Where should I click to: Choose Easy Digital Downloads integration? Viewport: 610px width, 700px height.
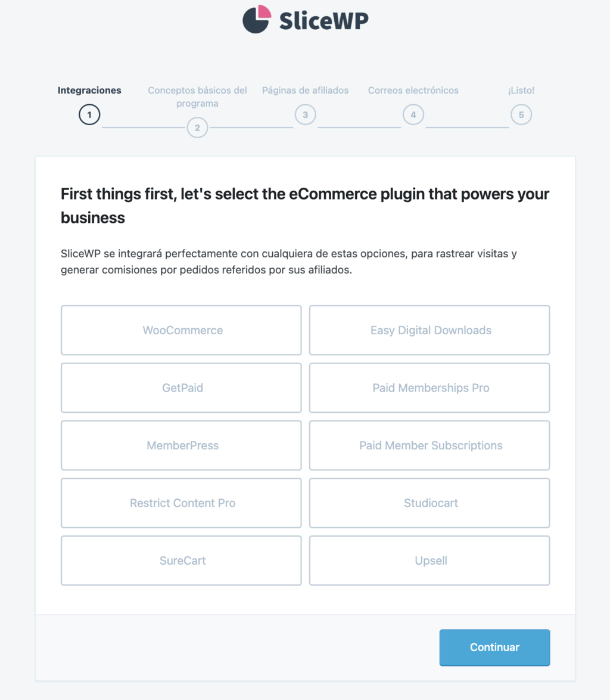430,330
